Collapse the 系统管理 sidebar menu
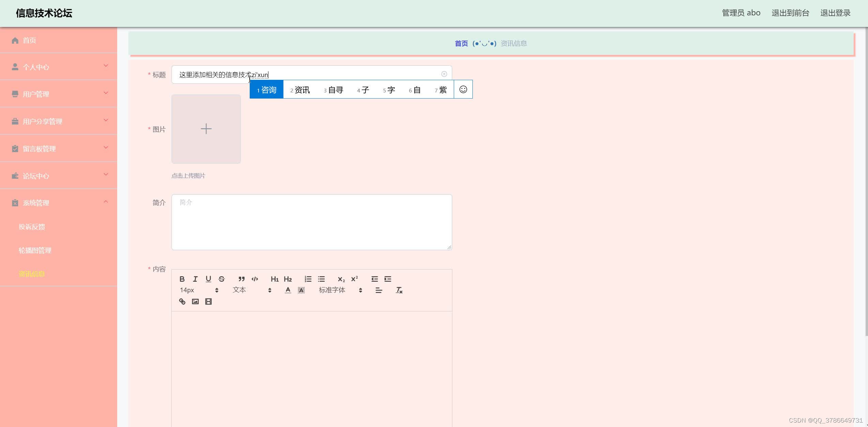This screenshot has height=427, width=868. click(59, 203)
